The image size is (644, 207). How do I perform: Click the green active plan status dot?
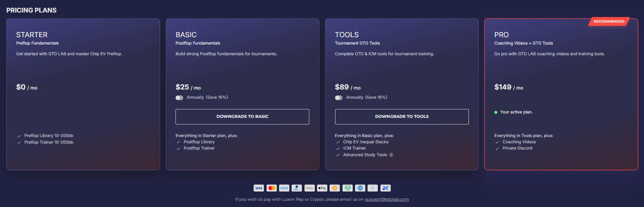496,112
